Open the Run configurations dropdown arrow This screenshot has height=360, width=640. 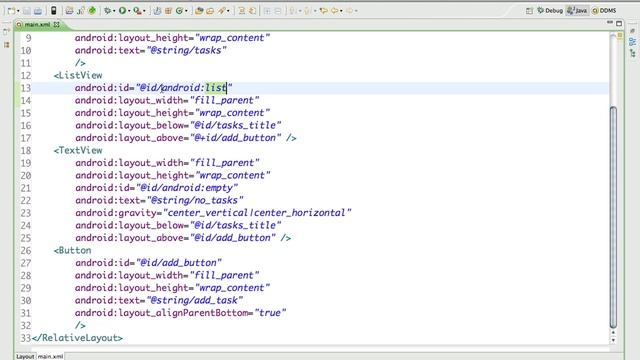coord(129,11)
